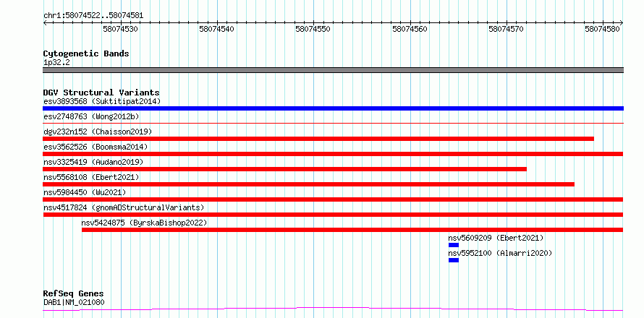
Task: Open the nsv5424875 (ByrskaBishop2022) label
Action: click(144, 223)
